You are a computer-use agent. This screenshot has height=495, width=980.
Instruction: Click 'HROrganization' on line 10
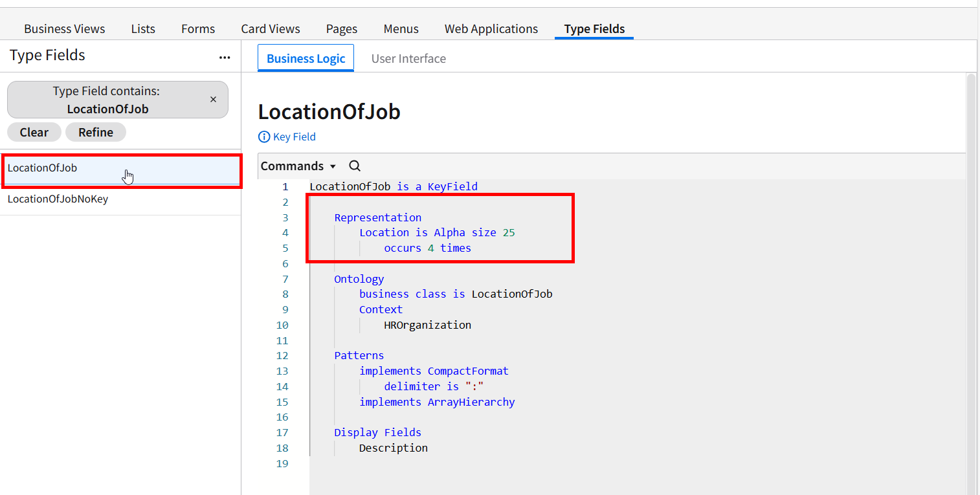click(x=428, y=325)
